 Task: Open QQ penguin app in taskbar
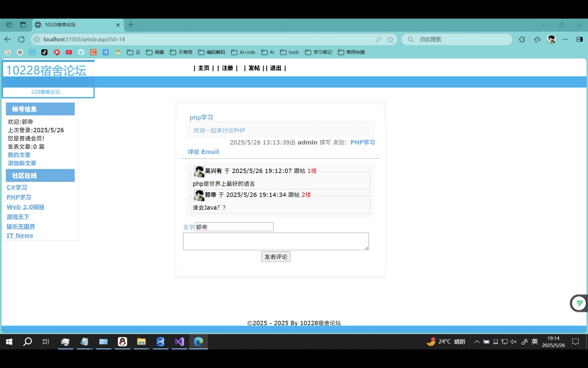(122, 342)
